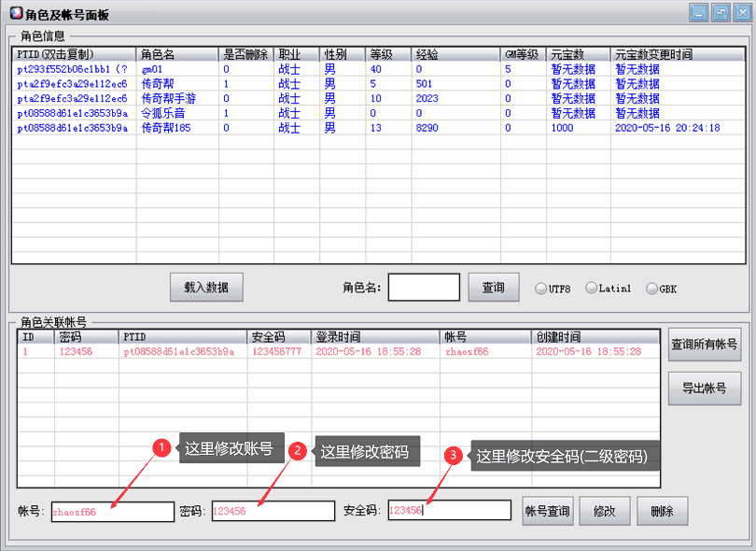Click the level value 40
Image resolution: width=756 pixels, height=551 pixels.
[376, 69]
